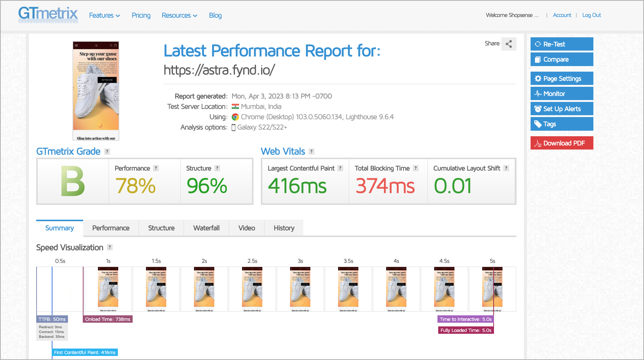Viewport: 644px width, 360px height.
Task: Click the First Contentful Paint: 416ms marker
Action: pyautogui.click(x=85, y=352)
